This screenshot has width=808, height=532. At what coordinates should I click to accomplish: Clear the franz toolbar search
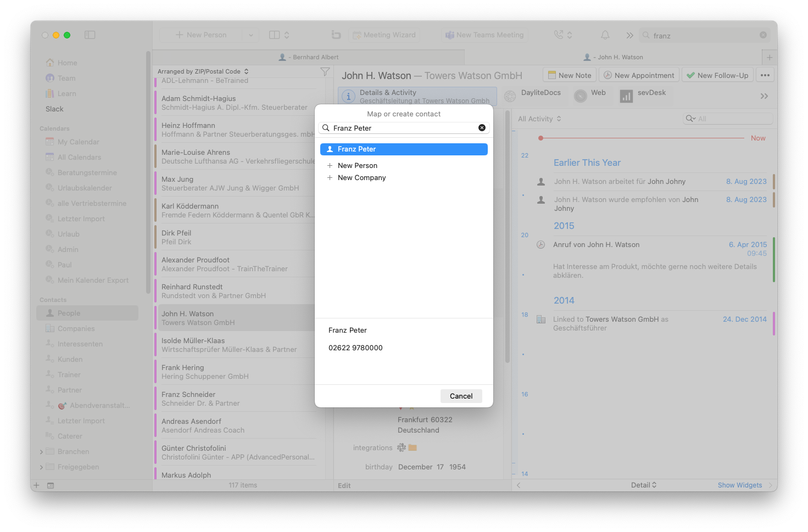[763, 35]
